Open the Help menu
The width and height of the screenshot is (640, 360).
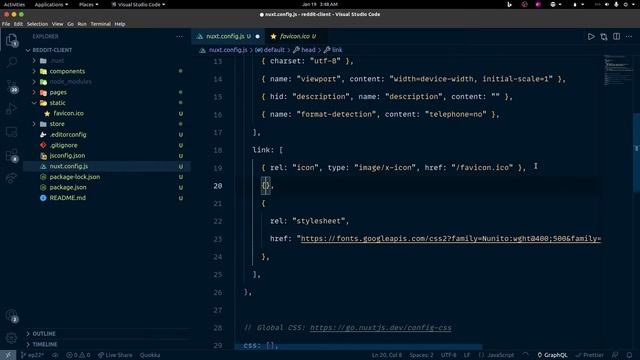tap(120, 24)
